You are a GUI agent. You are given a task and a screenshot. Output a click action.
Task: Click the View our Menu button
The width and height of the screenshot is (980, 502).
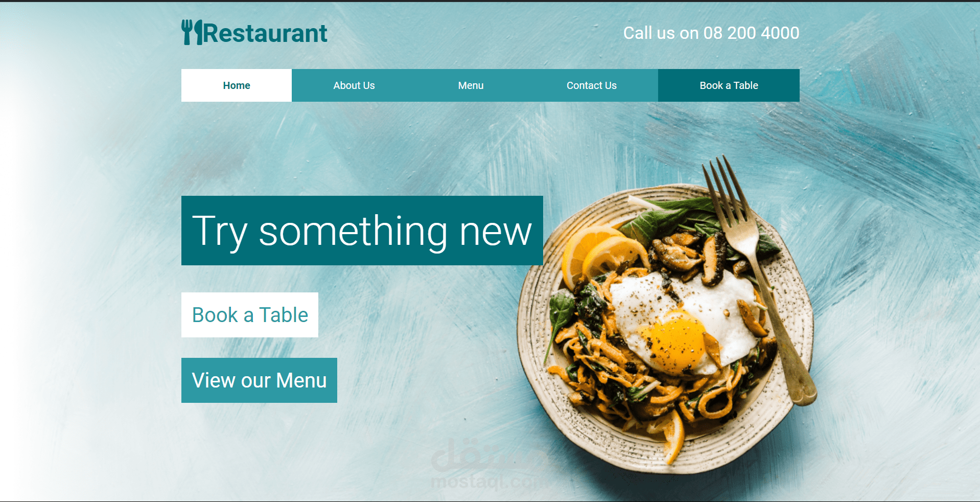point(259,380)
